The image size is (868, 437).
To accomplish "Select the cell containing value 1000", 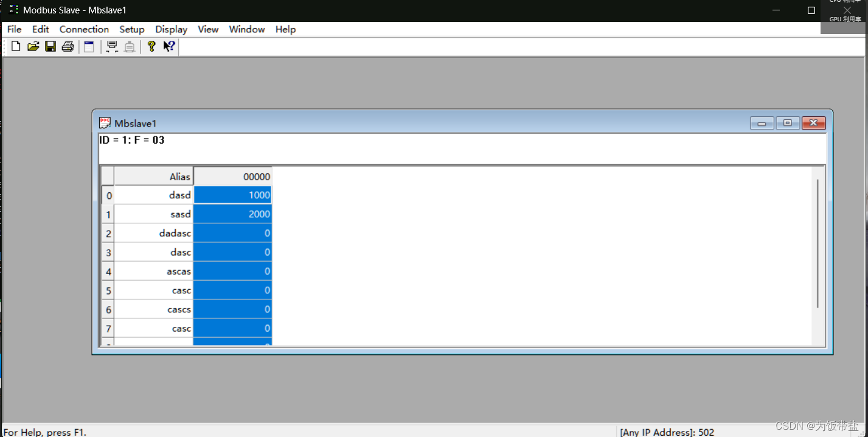I will tap(232, 195).
